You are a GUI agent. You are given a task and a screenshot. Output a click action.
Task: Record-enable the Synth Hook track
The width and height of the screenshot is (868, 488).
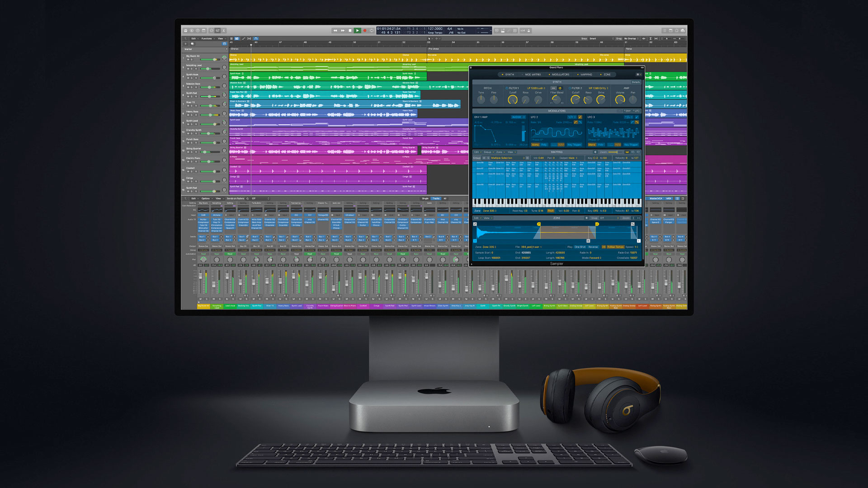(x=196, y=78)
